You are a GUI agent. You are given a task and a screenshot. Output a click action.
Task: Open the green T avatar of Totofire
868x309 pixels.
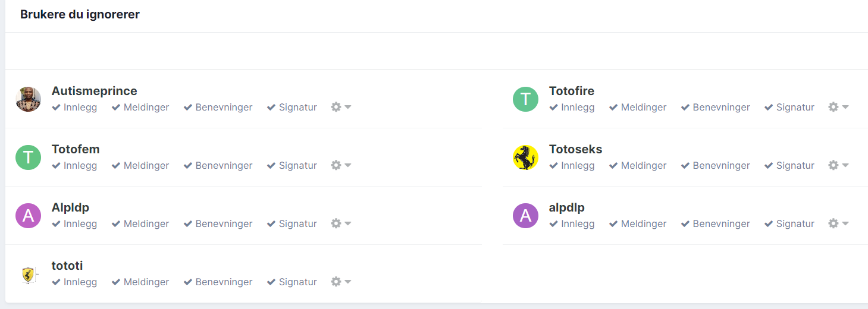525,99
